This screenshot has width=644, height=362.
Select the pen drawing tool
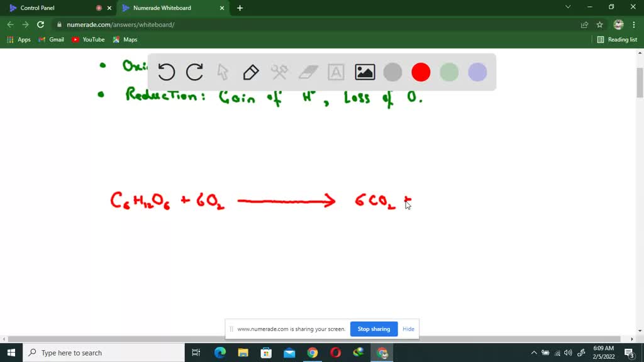(x=251, y=72)
